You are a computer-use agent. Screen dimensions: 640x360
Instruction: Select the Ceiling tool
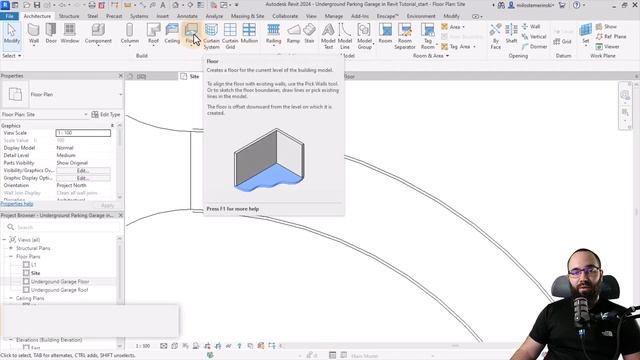[x=172, y=33]
